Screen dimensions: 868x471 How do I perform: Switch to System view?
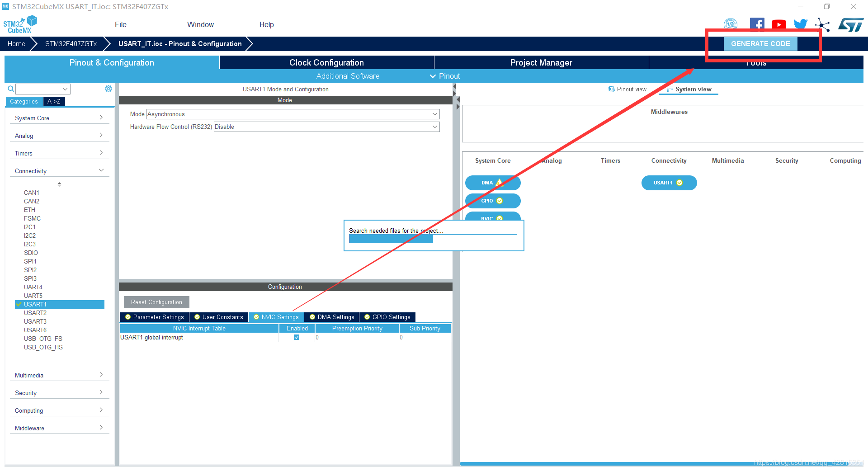(x=689, y=89)
